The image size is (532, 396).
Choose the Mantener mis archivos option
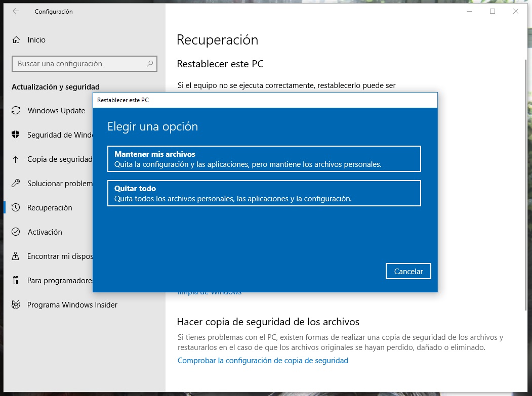point(263,158)
